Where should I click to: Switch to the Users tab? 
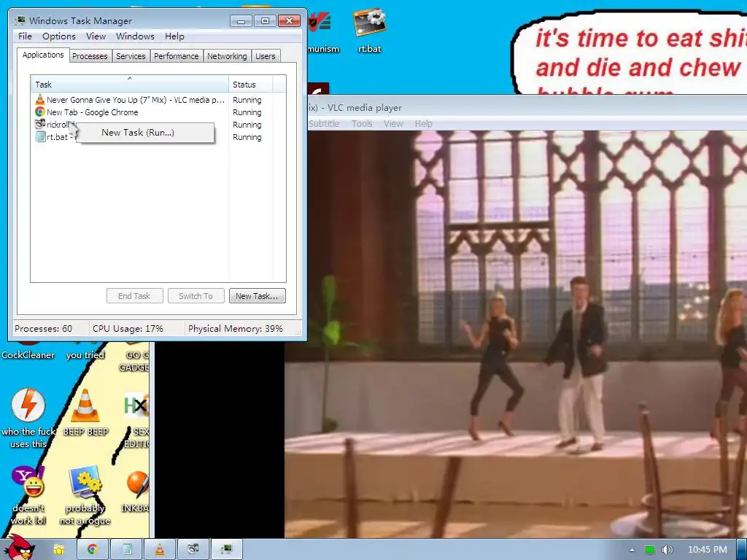tap(266, 56)
